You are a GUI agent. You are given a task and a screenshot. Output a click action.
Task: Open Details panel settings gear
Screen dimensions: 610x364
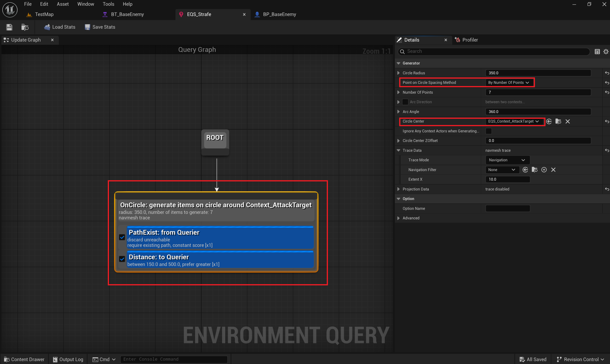pos(606,52)
